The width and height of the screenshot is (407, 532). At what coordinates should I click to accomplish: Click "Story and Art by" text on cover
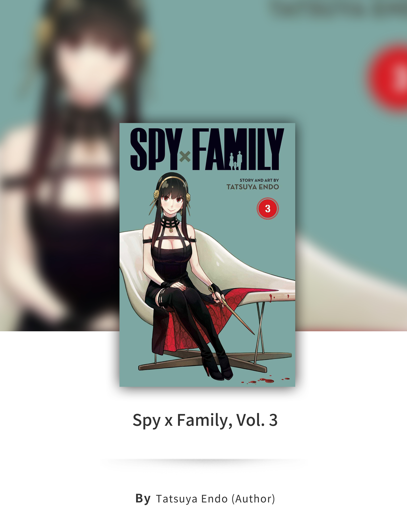pos(259,180)
